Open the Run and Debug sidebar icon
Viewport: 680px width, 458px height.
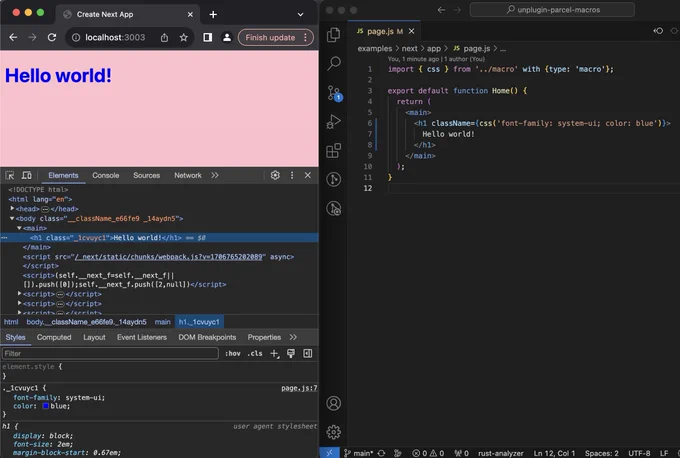pos(333,121)
